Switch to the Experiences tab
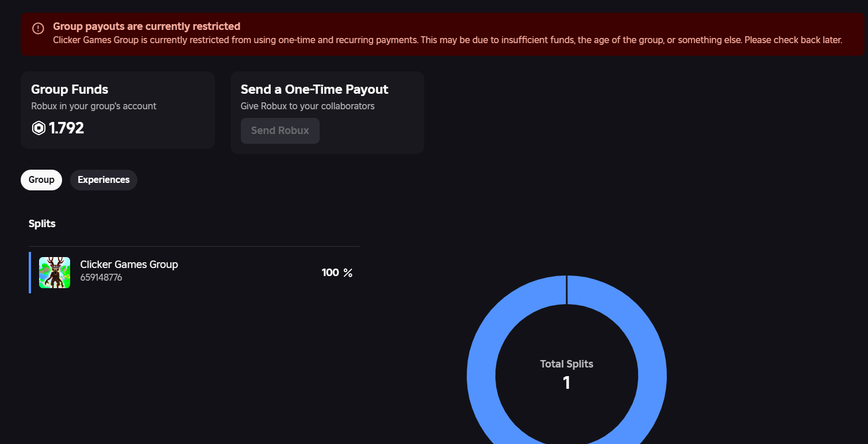The image size is (868, 444). click(x=103, y=179)
